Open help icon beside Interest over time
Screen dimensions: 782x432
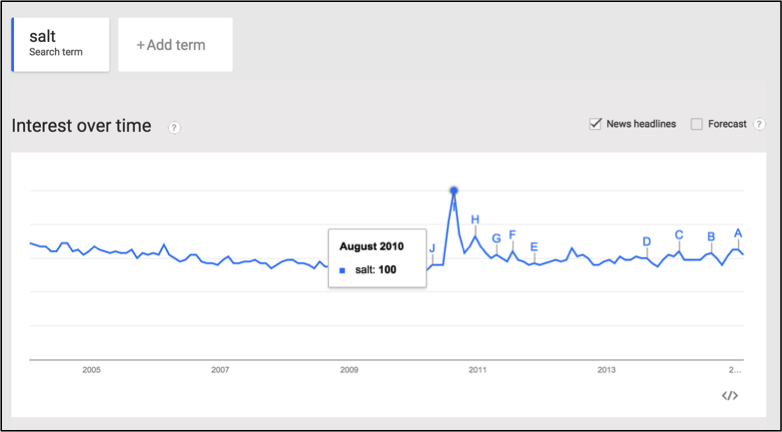[x=174, y=128]
